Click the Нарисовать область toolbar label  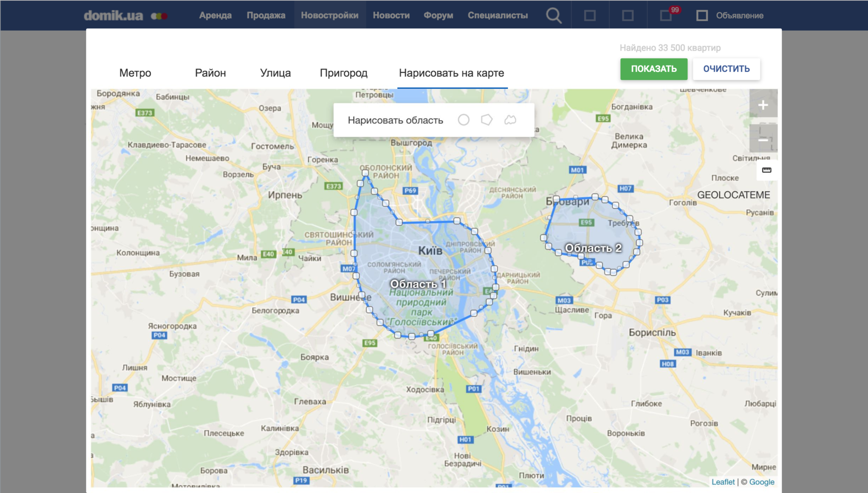coord(395,120)
